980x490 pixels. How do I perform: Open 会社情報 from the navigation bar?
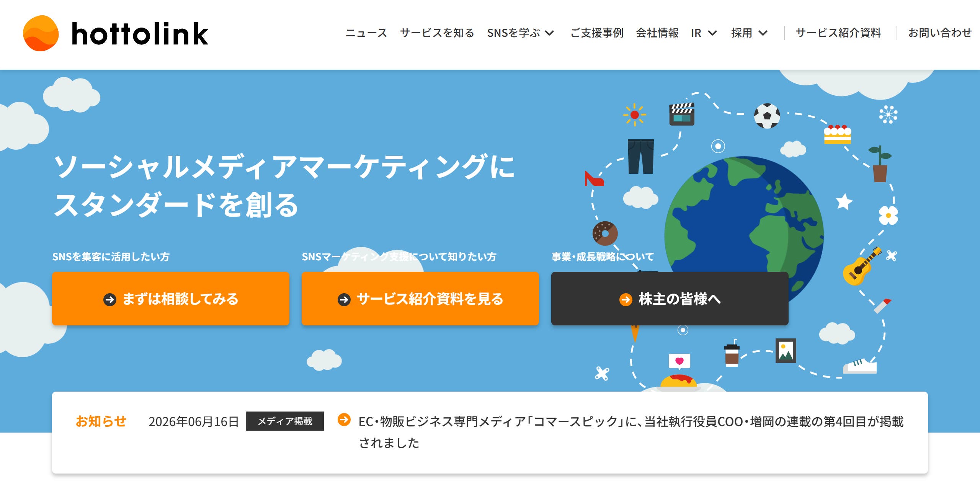point(657,33)
